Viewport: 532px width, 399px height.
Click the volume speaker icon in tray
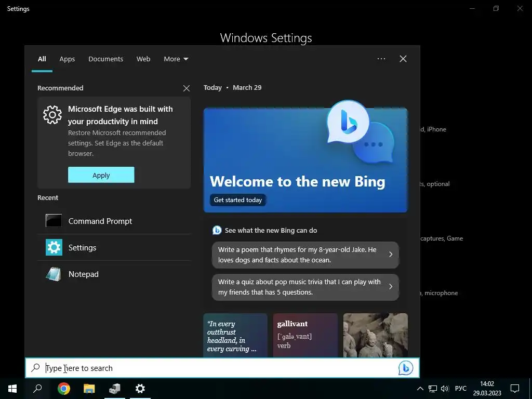[x=445, y=389]
